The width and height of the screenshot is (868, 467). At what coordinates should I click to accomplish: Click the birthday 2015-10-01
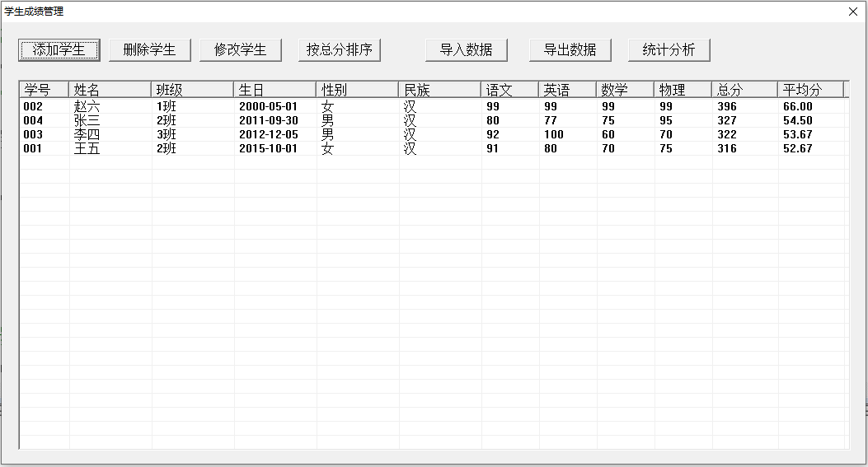tap(269, 148)
